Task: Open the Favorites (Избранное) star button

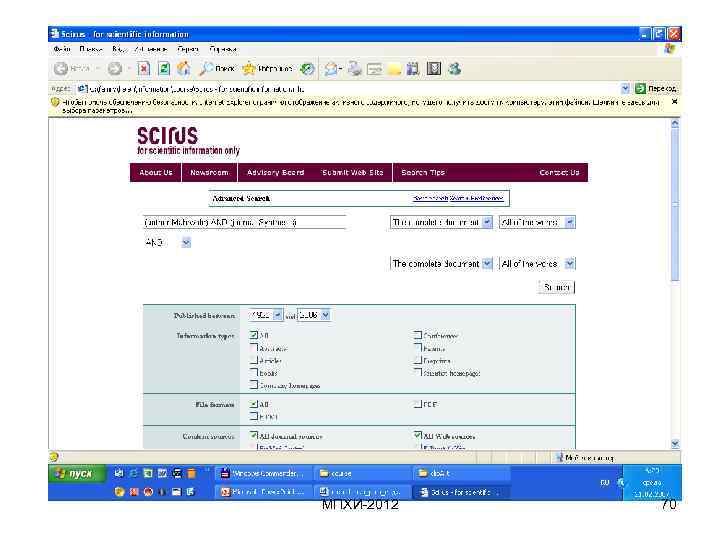Action: click(267, 69)
